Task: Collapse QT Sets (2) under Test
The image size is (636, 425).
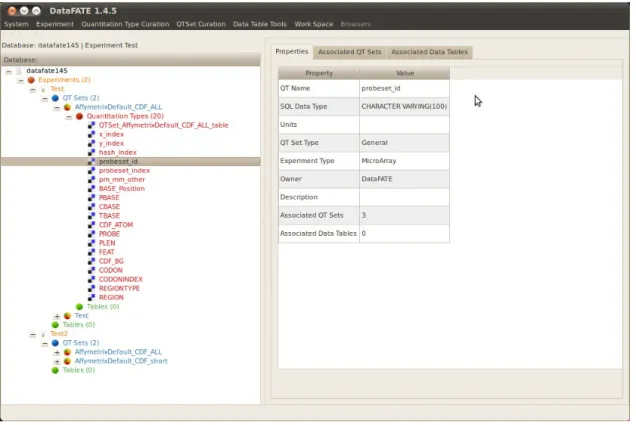Action: [x=45, y=99]
